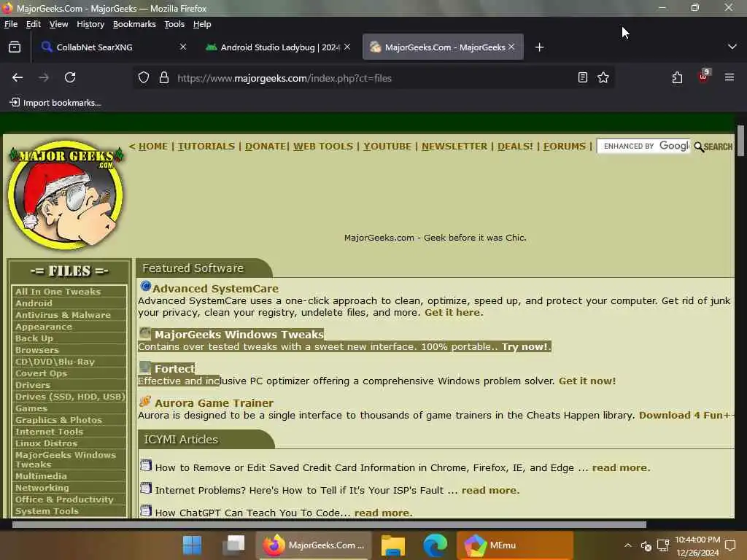Click the site security padlock icon
Screen dimensions: 747x560
164,77
